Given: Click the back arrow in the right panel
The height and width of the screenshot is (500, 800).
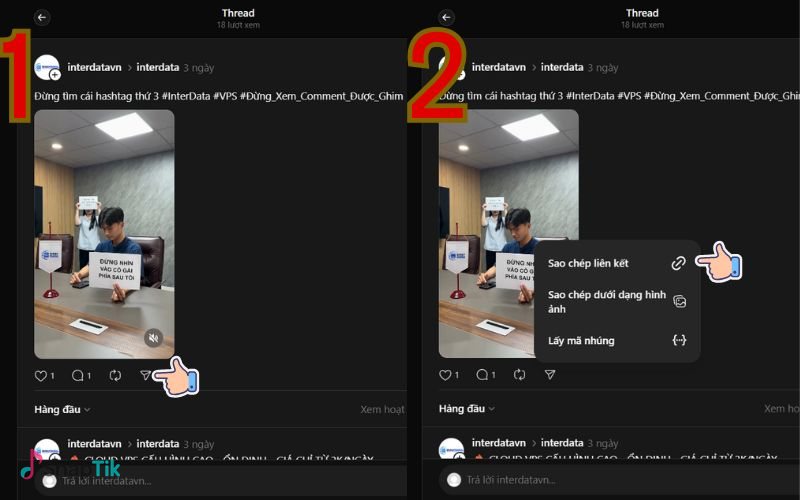Looking at the screenshot, I should pos(446,17).
